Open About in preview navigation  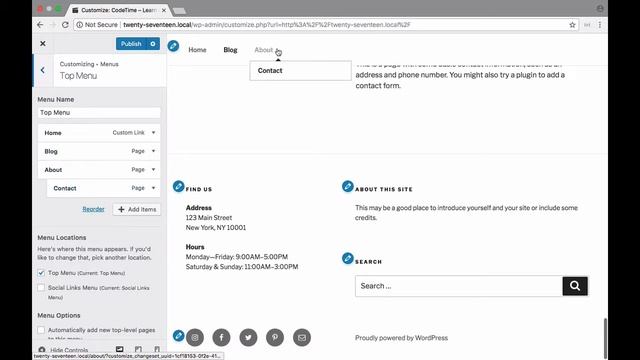pos(264,50)
